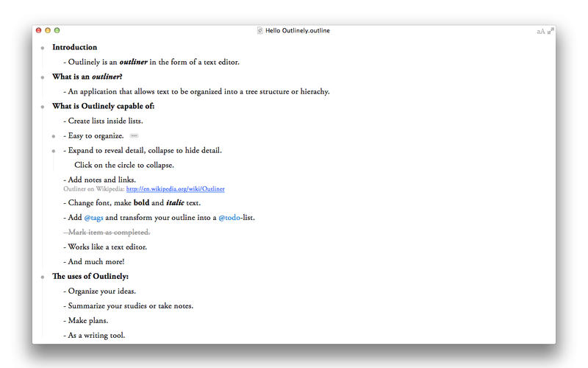The image size is (588, 368).
Task: Click 'Expand to reveal detail' text
Action: click(x=143, y=151)
